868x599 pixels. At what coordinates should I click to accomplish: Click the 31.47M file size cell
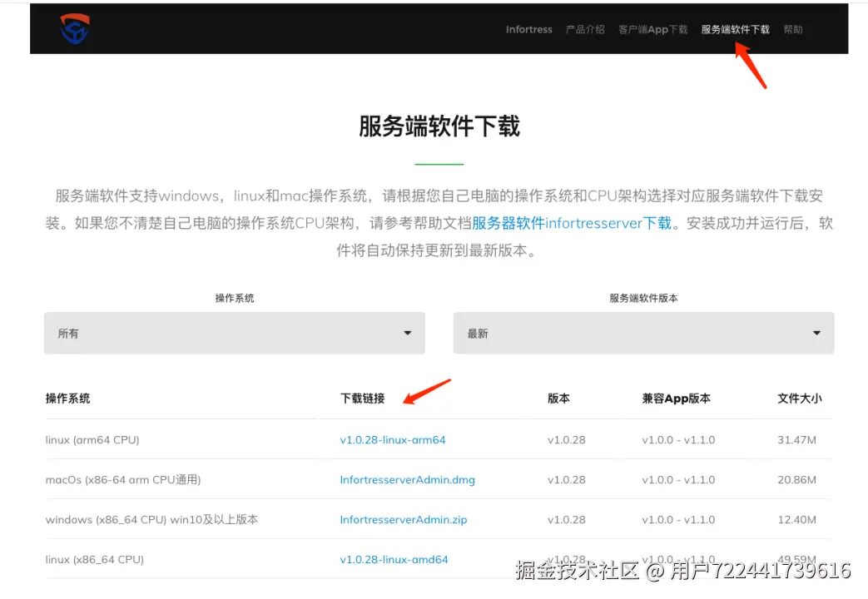pyautogui.click(x=796, y=440)
